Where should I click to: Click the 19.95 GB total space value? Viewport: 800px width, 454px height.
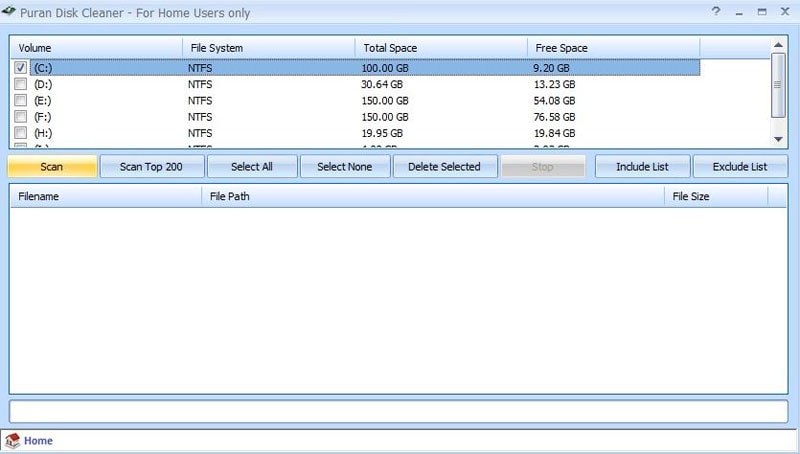pyautogui.click(x=382, y=133)
